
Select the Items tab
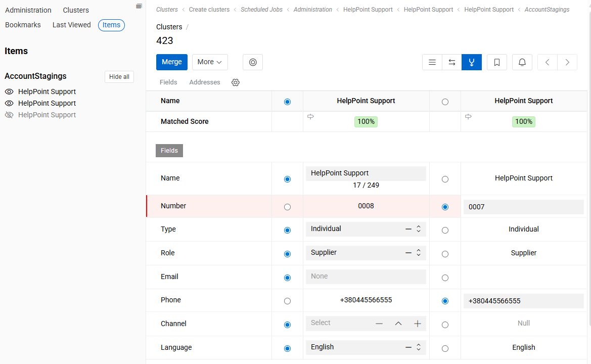(x=111, y=25)
